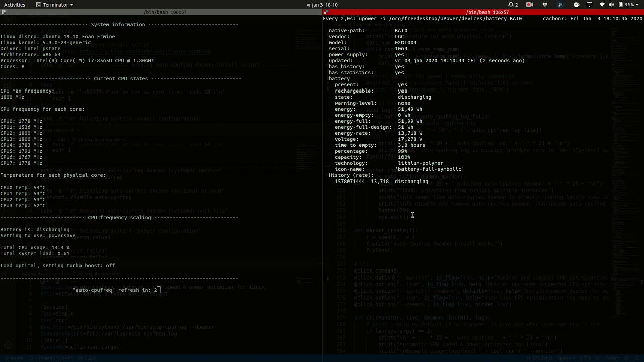The width and height of the screenshot is (644, 362).
Task: Click the CPU1: 1536 MHz line
Action: coord(21,127)
